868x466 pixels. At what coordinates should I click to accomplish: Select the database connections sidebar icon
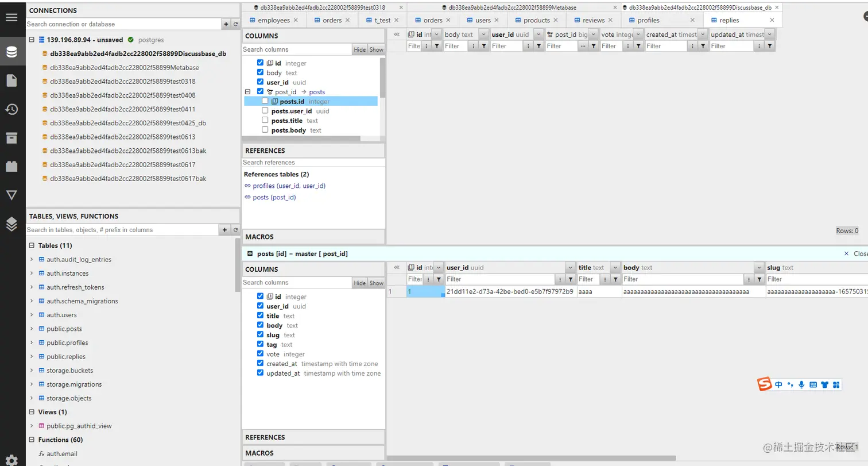pyautogui.click(x=11, y=52)
